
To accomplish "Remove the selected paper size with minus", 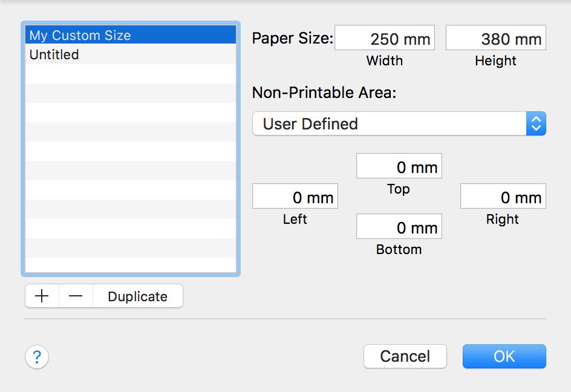I will click(x=76, y=296).
